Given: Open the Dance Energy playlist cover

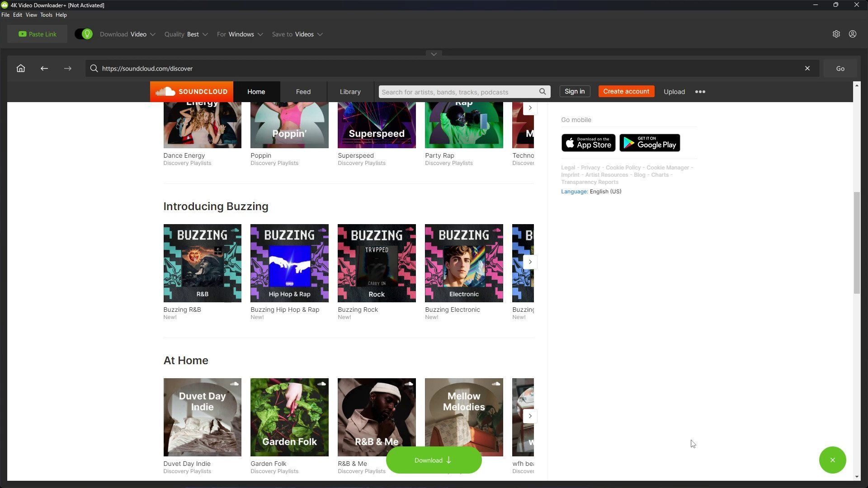Looking at the screenshot, I should tap(202, 125).
